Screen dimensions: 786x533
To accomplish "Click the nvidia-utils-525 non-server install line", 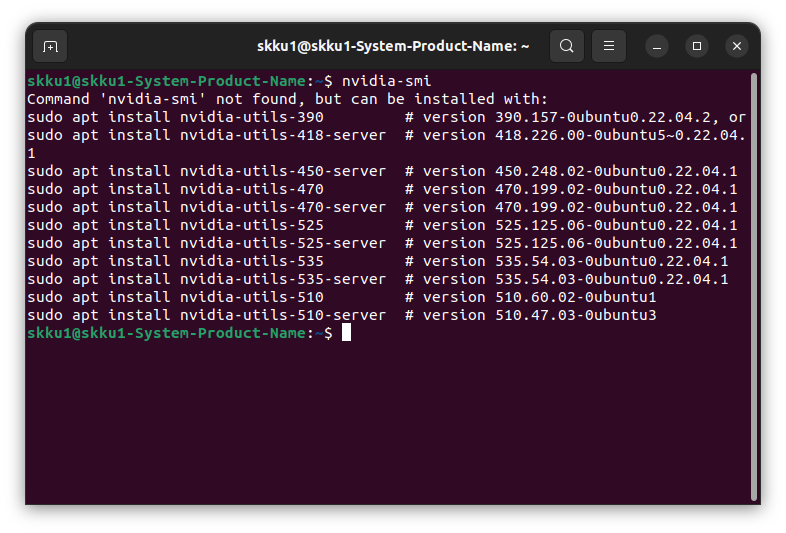I will coord(382,226).
